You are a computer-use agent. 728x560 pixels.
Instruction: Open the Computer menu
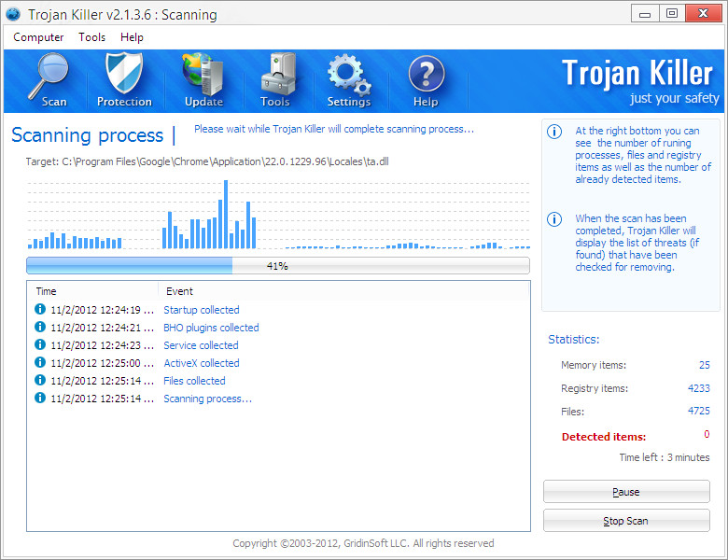38,37
